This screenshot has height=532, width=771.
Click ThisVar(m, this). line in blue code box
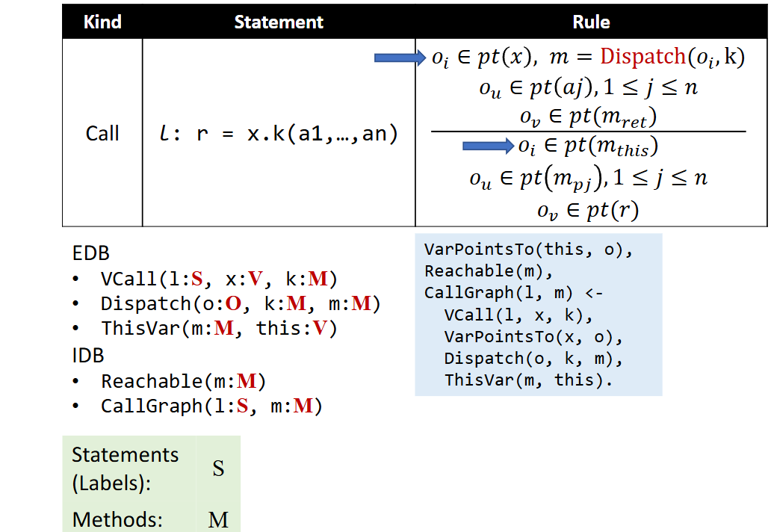pyautogui.click(x=528, y=380)
